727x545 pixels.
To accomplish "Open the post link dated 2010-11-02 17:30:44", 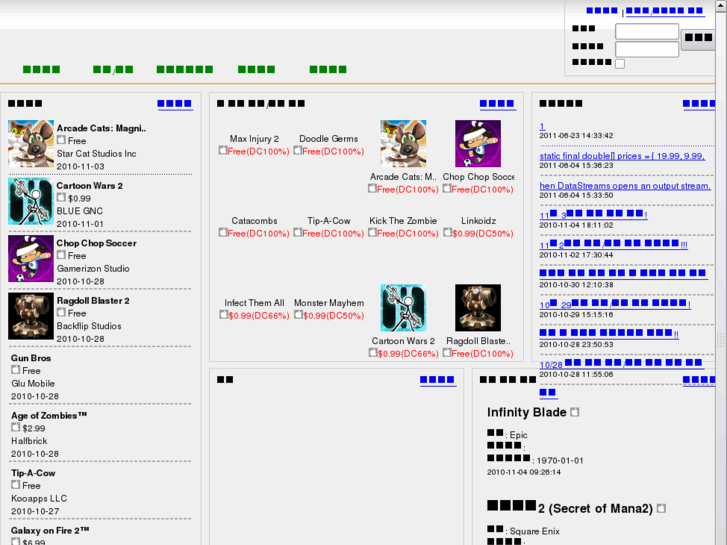I will [613, 244].
